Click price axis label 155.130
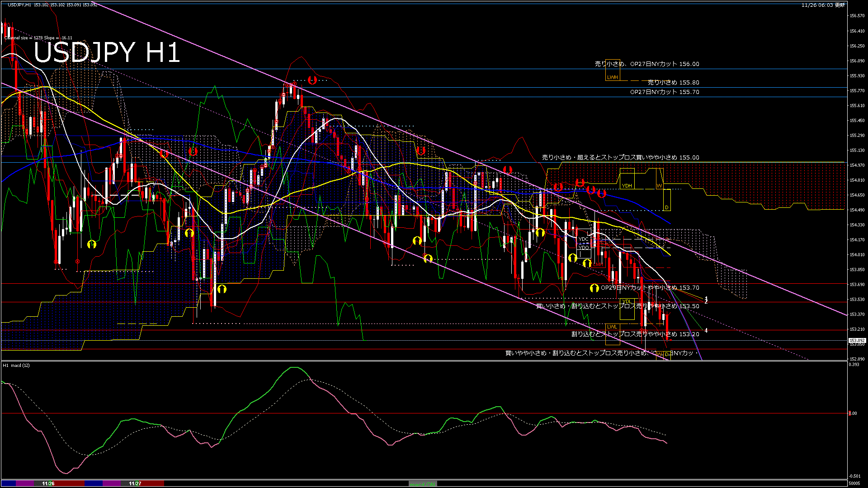The width and height of the screenshot is (868, 488). [857, 150]
